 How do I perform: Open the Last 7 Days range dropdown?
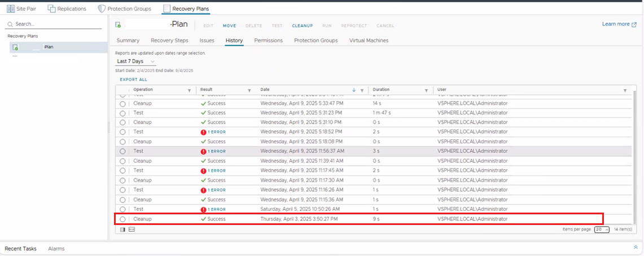pos(135,61)
